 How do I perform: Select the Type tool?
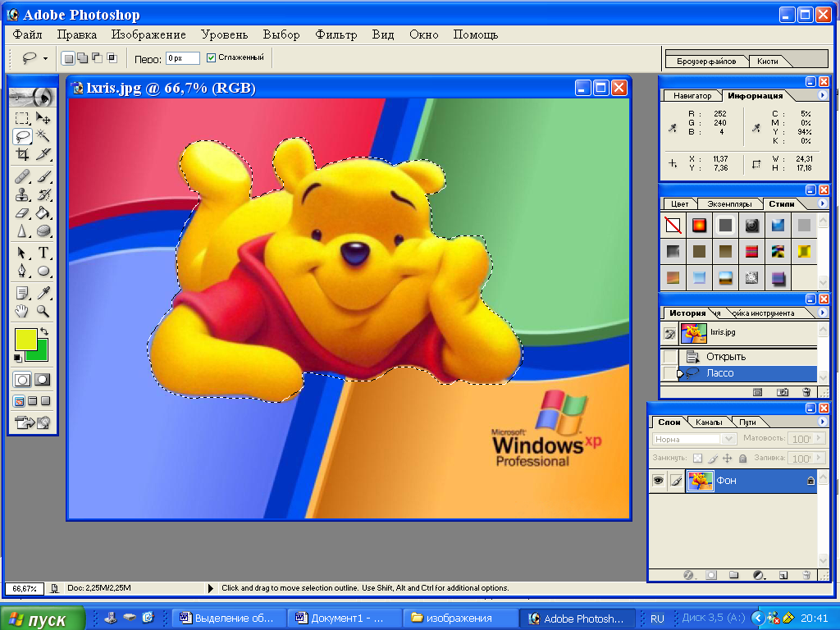[43, 253]
